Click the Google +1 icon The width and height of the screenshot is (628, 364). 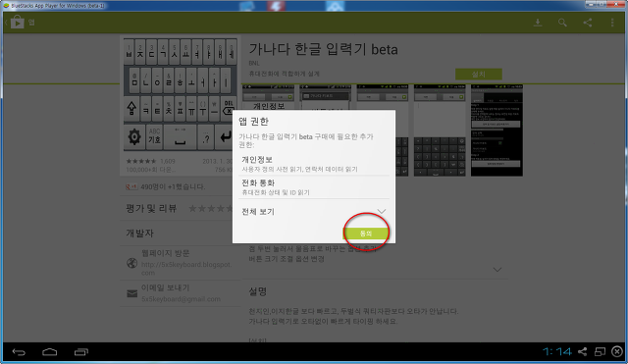[131, 186]
